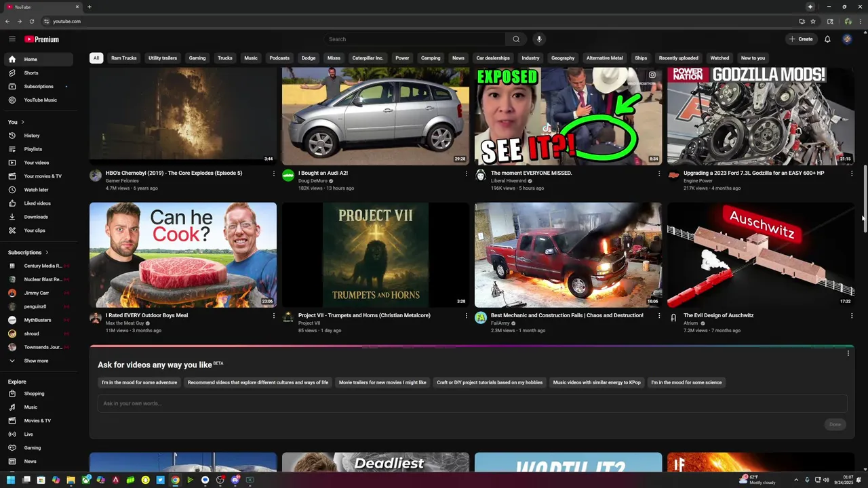Open Gaming under Explore
Image resolution: width=868 pixels, height=488 pixels.
(x=39, y=448)
